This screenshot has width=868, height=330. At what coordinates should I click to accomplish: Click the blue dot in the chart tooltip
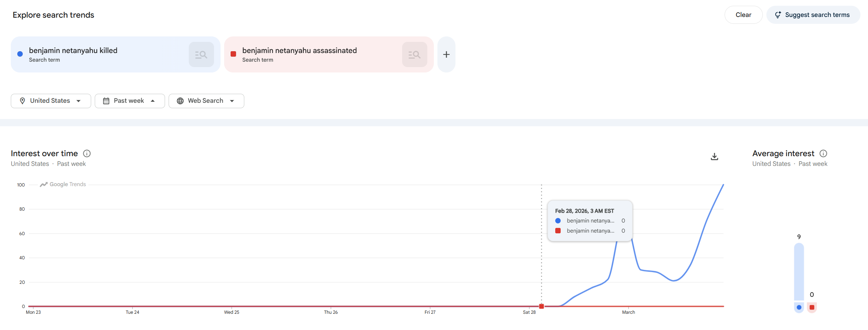click(x=558, y=221)
